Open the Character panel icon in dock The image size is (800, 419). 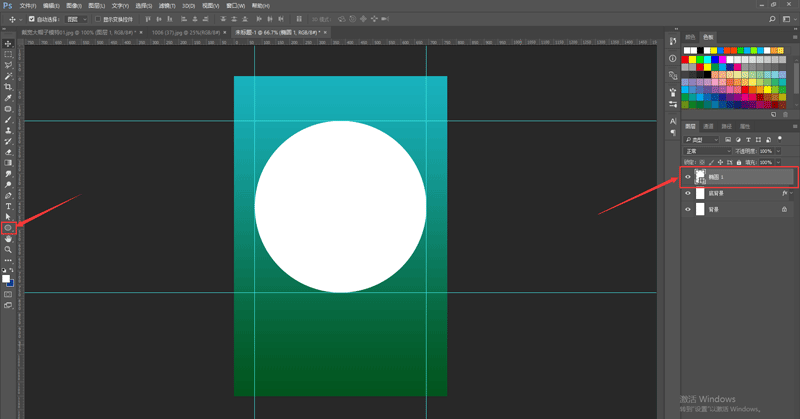pos(673,121)
